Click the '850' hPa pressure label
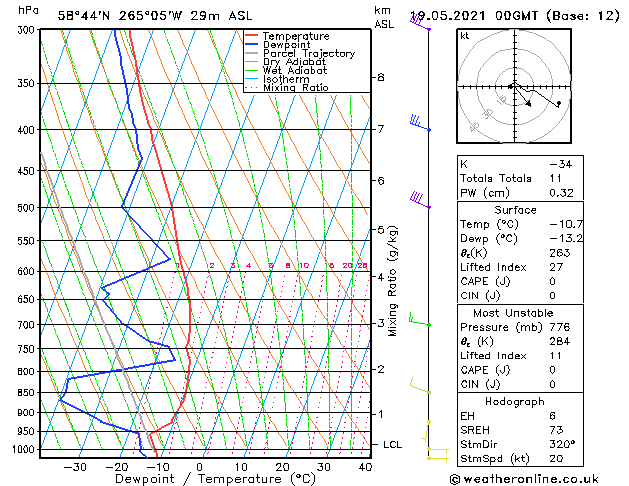 coord(28,393)
